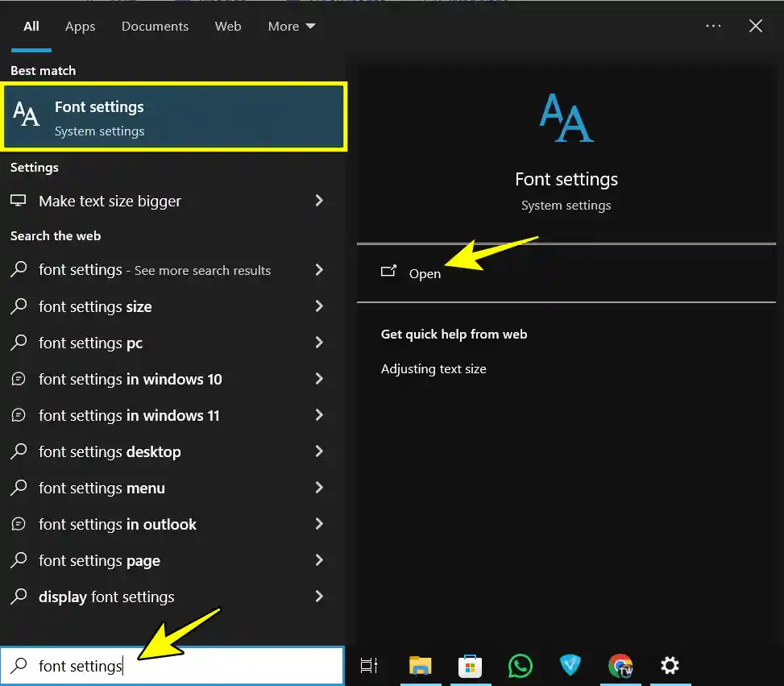The image size is (784, 686).
Task: Open Microsoft Store from the taskbar
Action: click(470, 666)
